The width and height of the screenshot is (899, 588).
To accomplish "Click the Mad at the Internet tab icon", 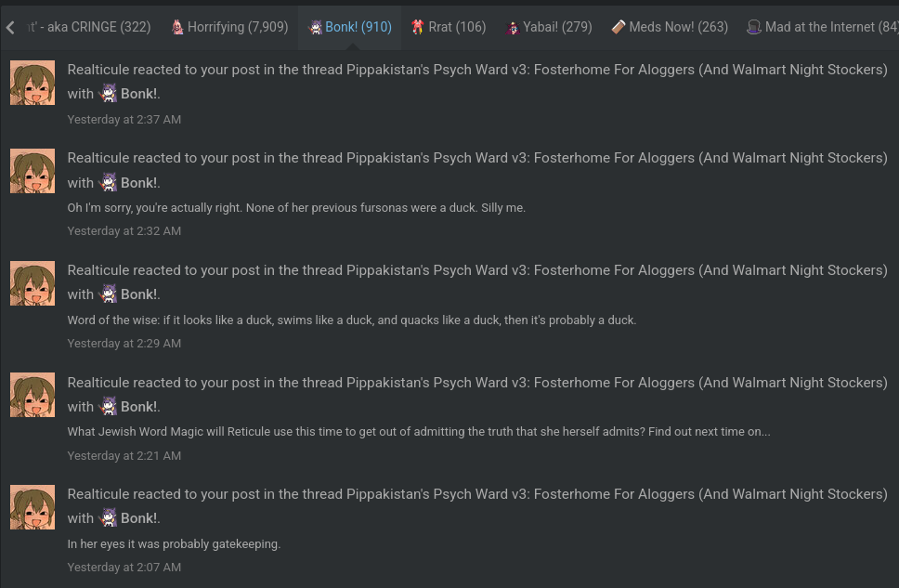I will pyautogui.click(x=754, y=27).
